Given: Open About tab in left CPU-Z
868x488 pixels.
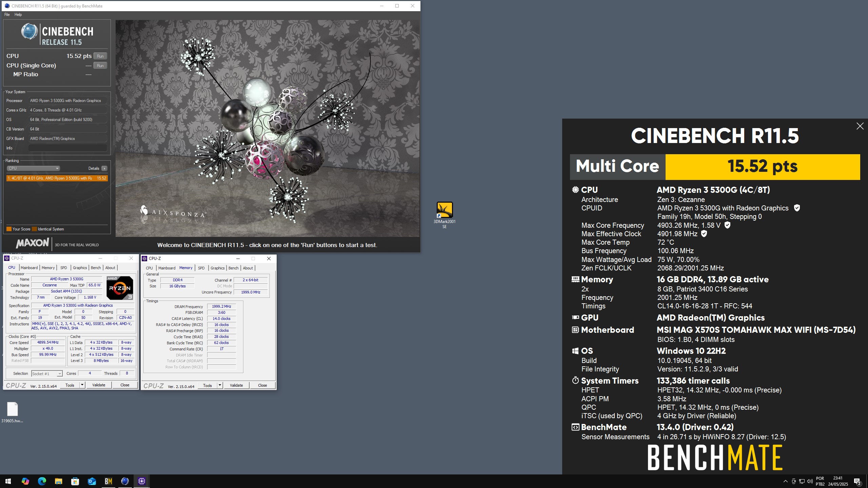Looking at the screenshot, I should point(110,268).
